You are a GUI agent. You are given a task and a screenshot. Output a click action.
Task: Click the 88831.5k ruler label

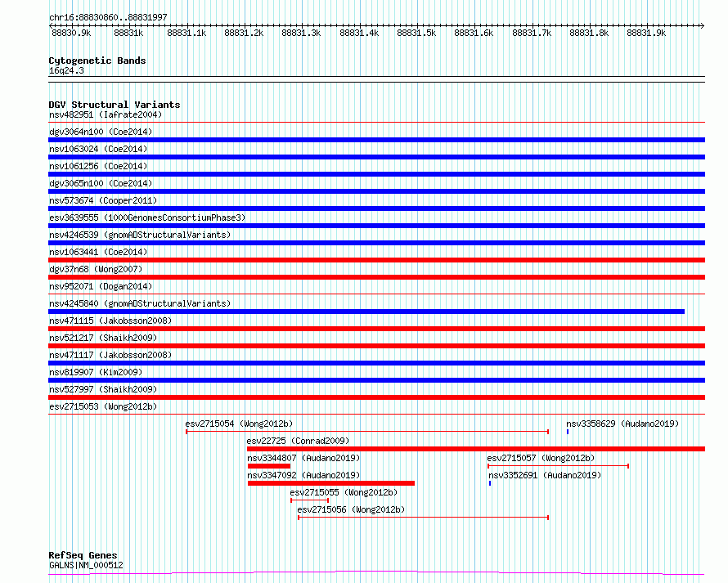coord(416,33)
